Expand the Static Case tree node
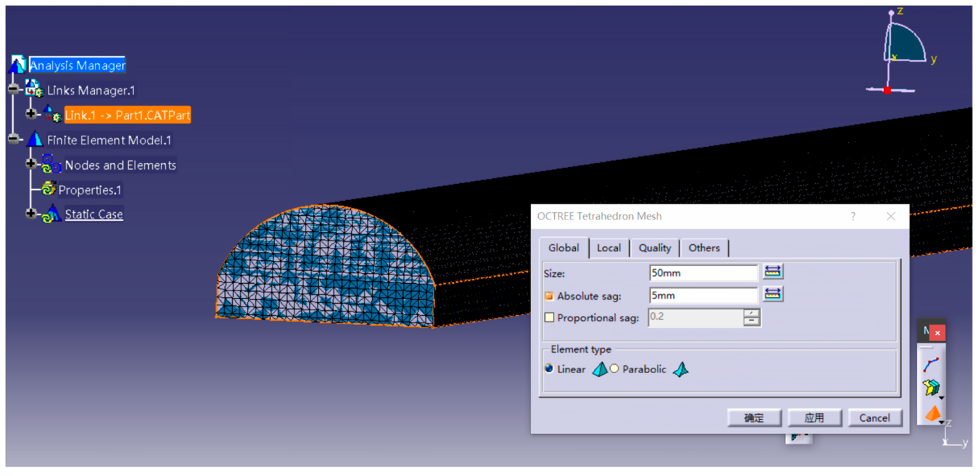The image size is (980, 476). (31, 214)
